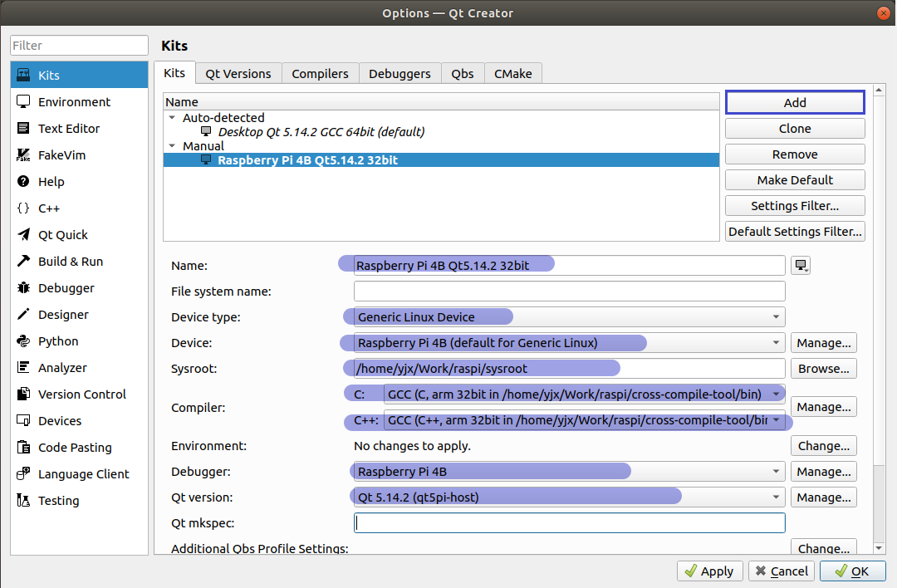This screenshot has height=588, width=897.
Task: Open Settings Filter... dialog
Action: point(795,206)
